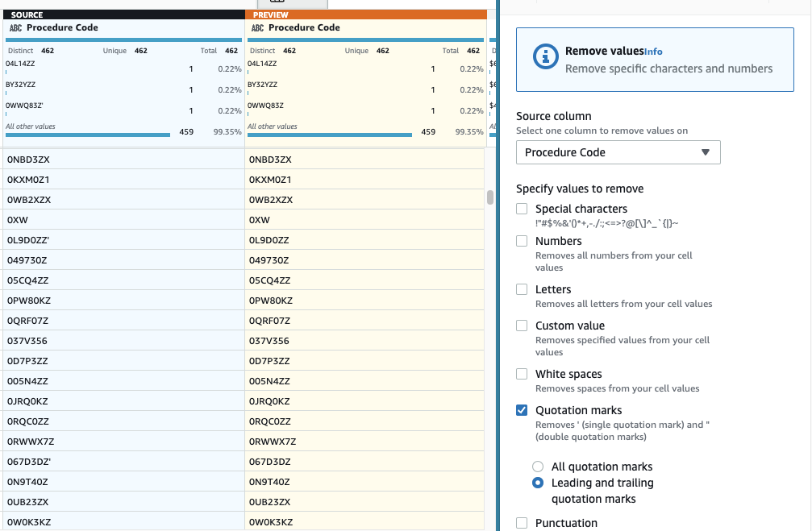The height and width of the screenshot is (531, 812).
Task: Enable the Letters checkbox
Action: 522,289
